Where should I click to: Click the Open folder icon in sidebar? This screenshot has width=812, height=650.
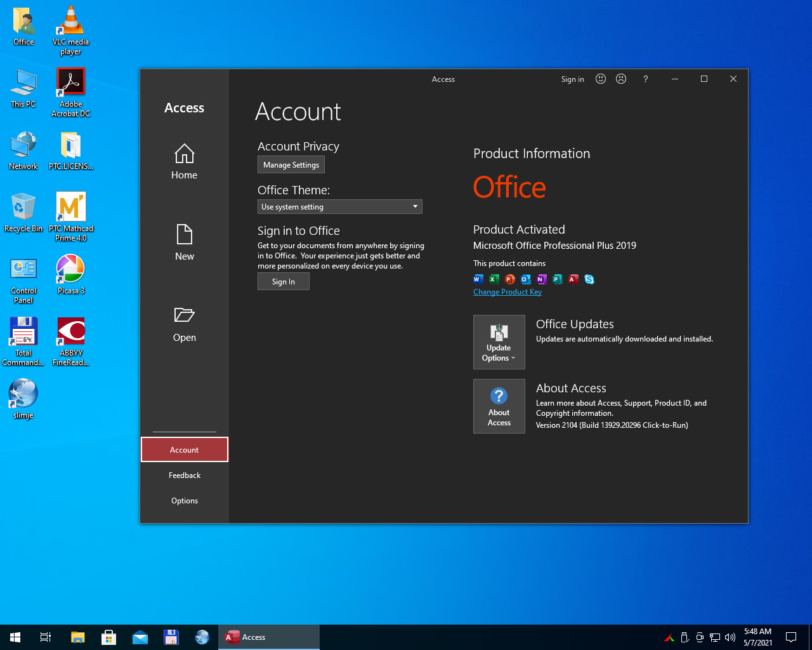184,315
